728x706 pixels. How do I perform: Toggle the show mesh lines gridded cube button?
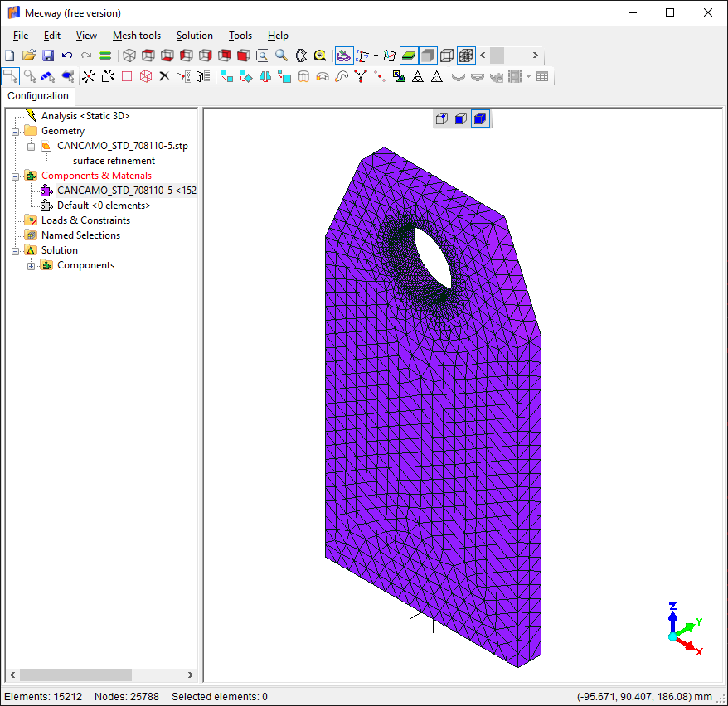click(466, 56)
